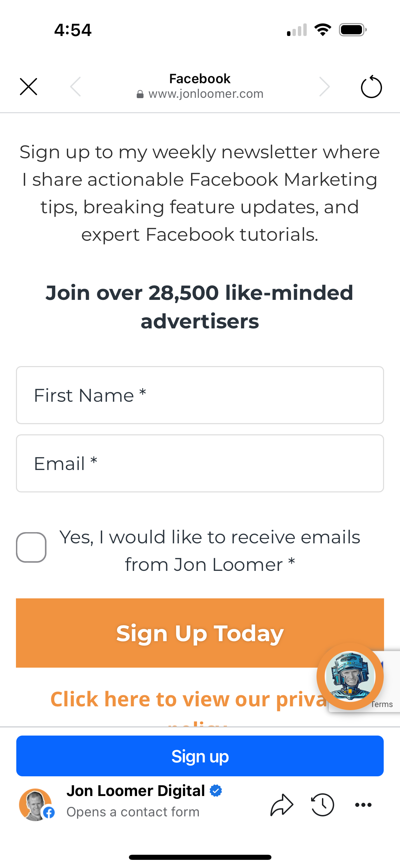The width and height of the screenshot is (400, 868).
Task: Close the in-app browser with X icon
Action: coord(28,87)
